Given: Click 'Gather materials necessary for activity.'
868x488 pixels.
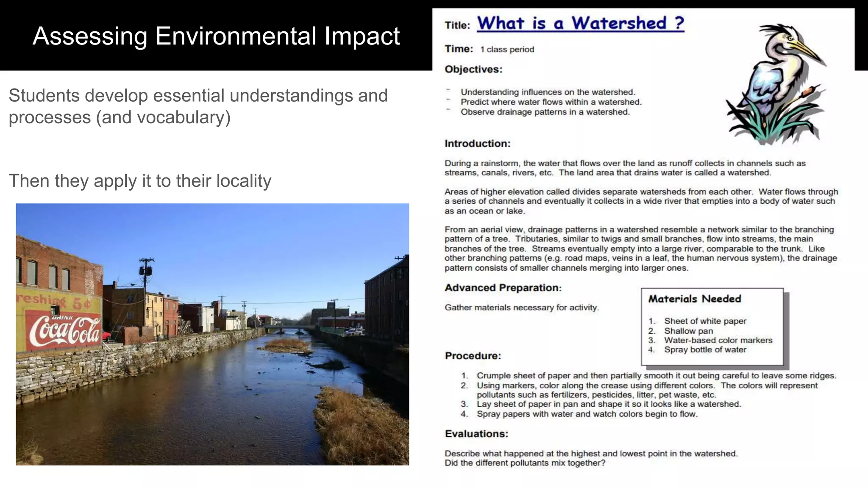Looking at the screenshot, I should tap(522, 308).
